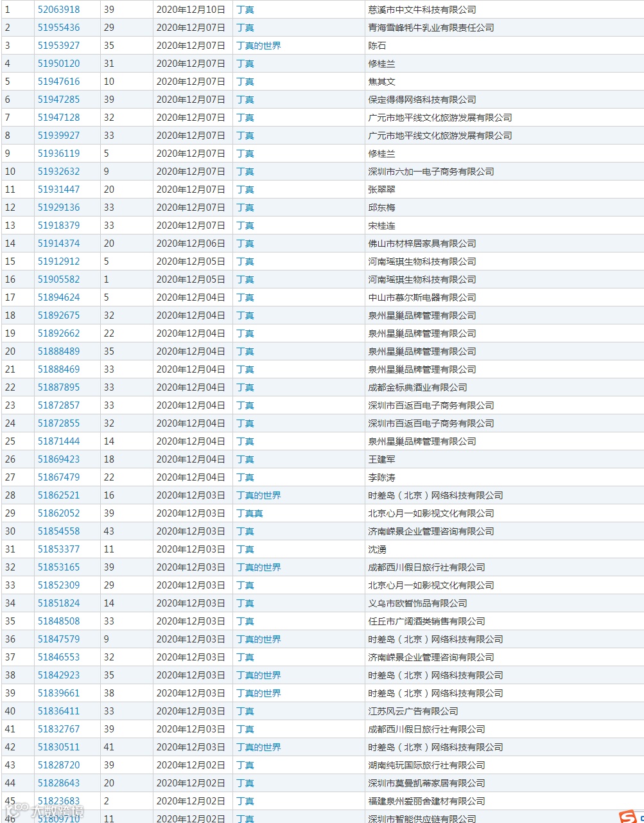Click registration link 51947128
The height and width of the screenshot is (823, 644).
pos(59,118)
